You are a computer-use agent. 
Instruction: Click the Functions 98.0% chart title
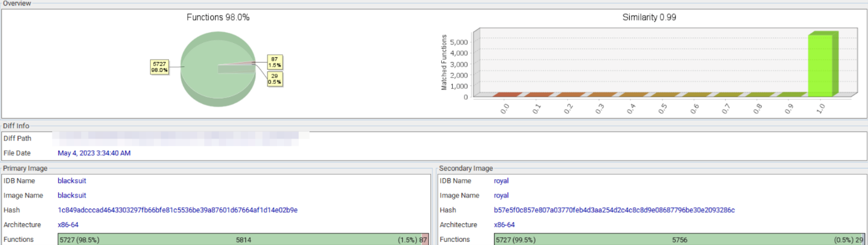point(218,18)
